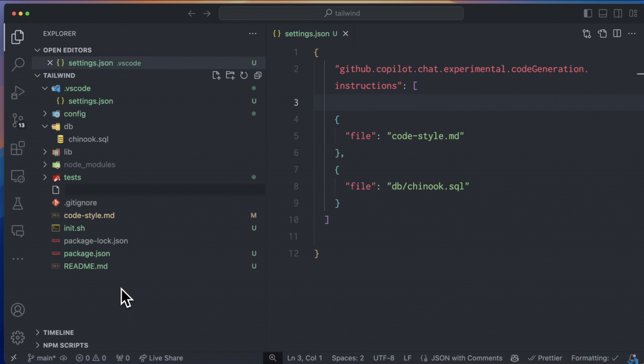Viewport: 644px width, 364px height.
Task: Expand the Timeline section
Action: click(x=58, y=333)
